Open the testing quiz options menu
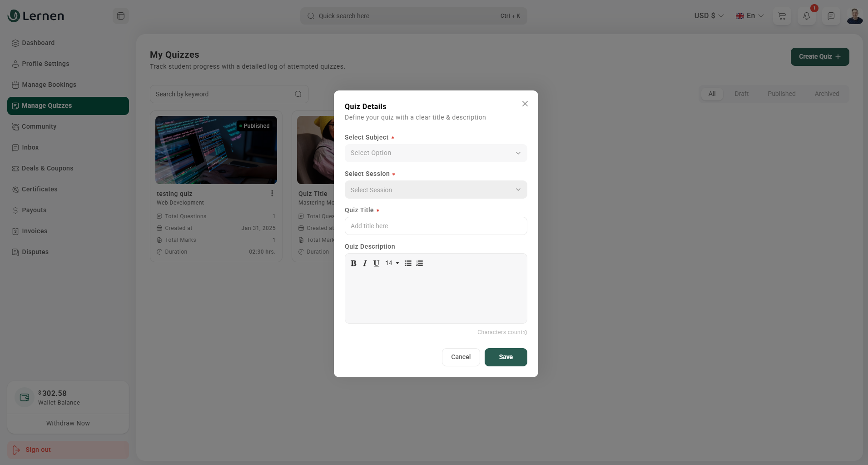The image size is (868, 465). (272, 193)
